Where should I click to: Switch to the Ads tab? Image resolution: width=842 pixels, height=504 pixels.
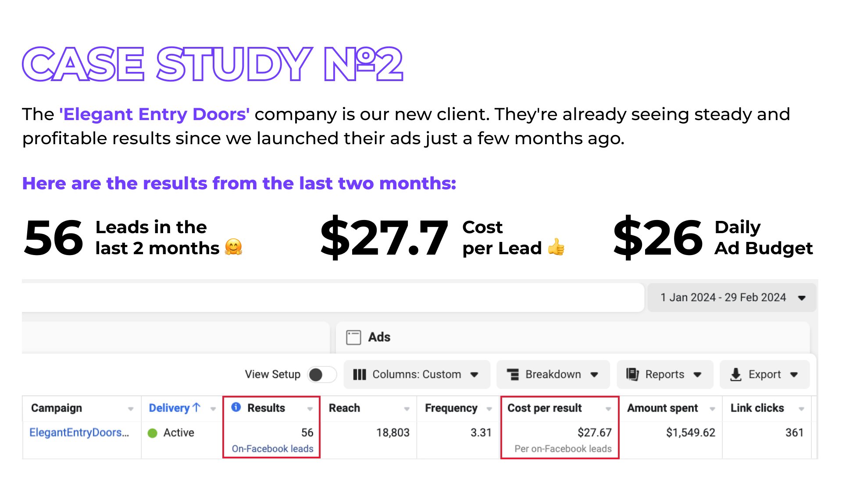pyautogui.click(x=379, y=337)
